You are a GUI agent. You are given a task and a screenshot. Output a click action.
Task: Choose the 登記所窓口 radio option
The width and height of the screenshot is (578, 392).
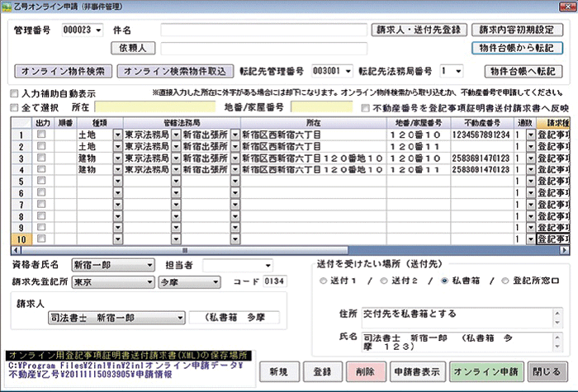tap(506, 281)
